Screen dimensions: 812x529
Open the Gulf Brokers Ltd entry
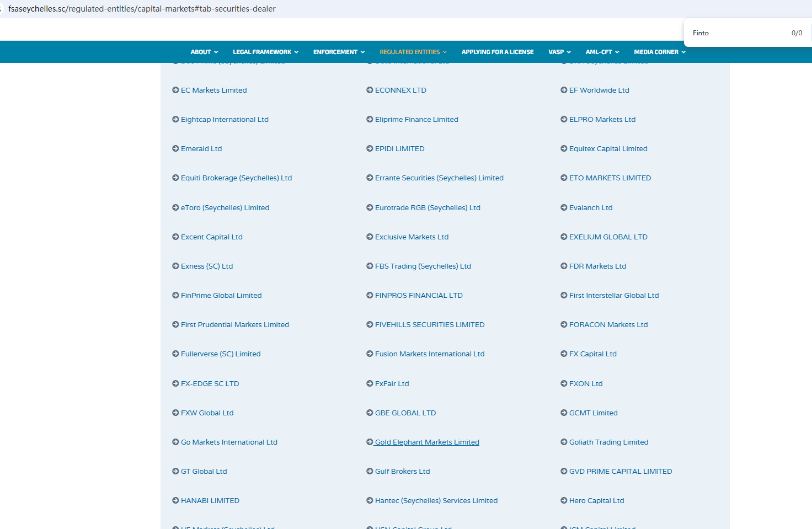[403, 471]
